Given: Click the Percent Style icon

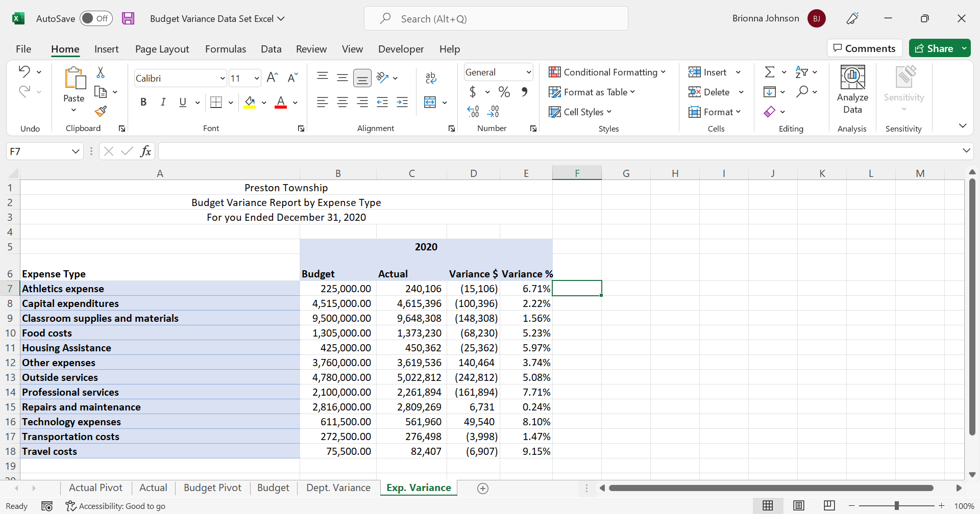Looking at the screenshot, I should 504,92.
